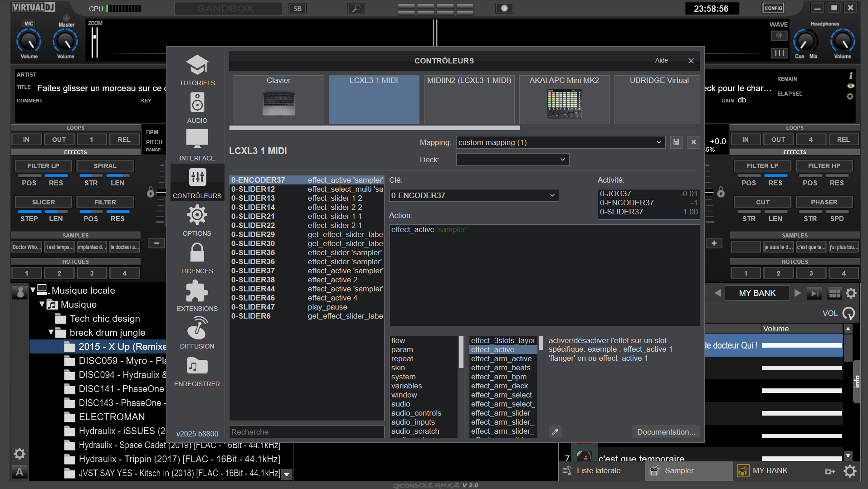Open the Enregistrer recording icon
Viewport: 868px width, 489px height.
point(197,366)
